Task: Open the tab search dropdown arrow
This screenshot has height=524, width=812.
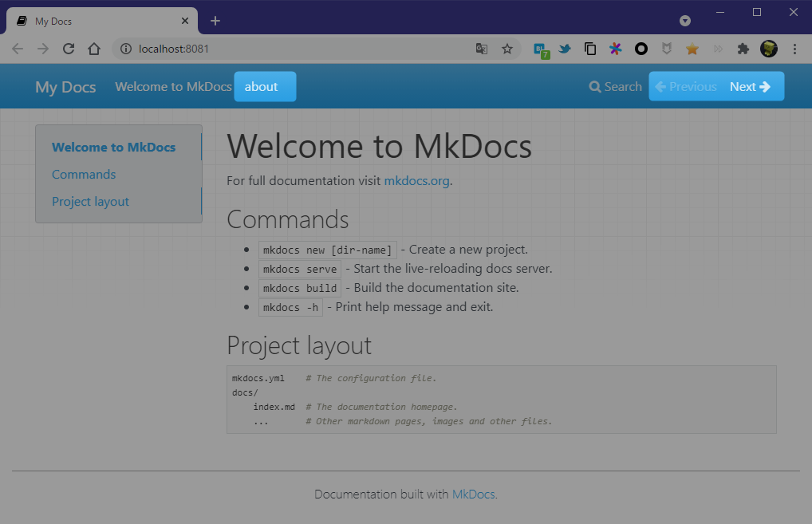Action: pos(684,21)
